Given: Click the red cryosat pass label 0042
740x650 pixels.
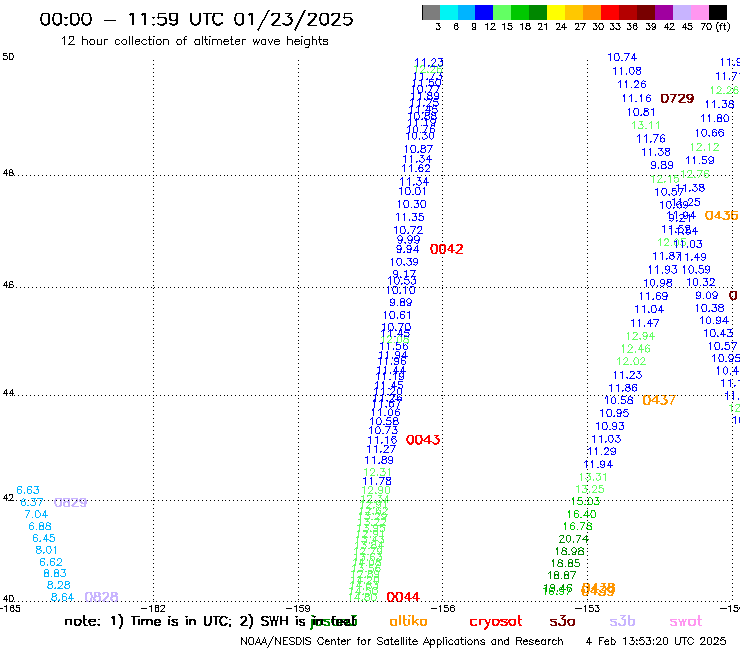Looking at the screenshot, I should (x=446, y=249).
